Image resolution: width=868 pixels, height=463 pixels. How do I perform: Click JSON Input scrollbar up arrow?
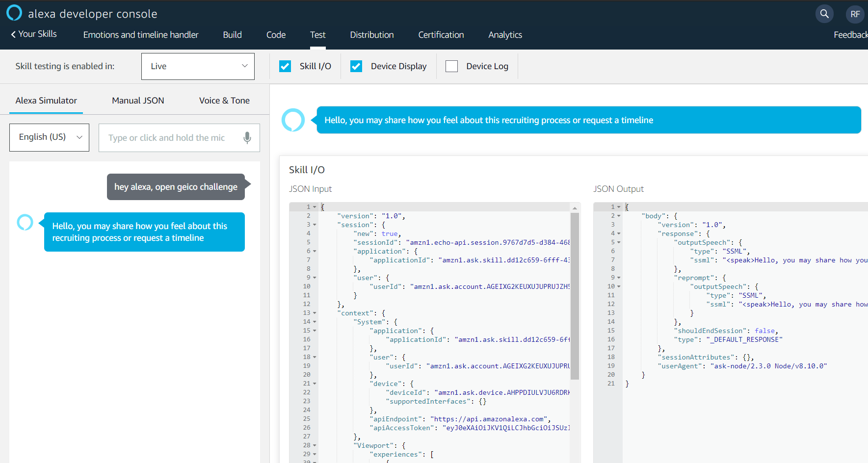pyautogui.click(x=575, y=208)
